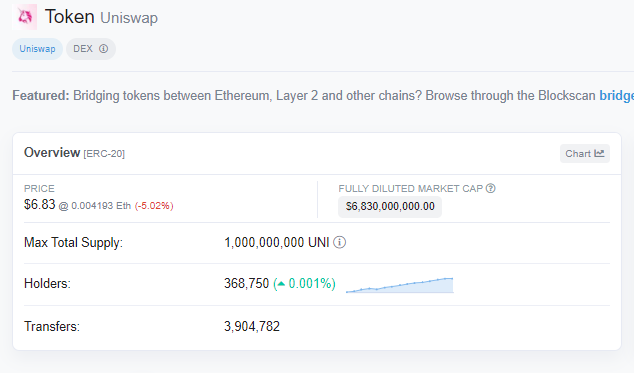Click the Max Total Supply info icon
The width and height of the screenshot is (634, 373).
[x=340, y=242]
